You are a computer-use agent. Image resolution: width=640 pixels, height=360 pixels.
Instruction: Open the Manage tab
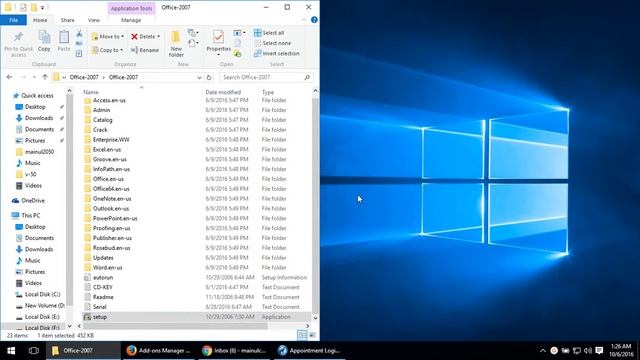pyautogui.click(x=131, y=20)
